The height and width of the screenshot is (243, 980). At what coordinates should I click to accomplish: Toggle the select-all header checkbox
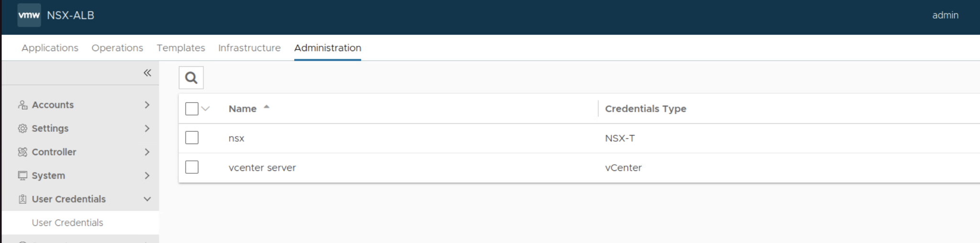pos(192,109)
